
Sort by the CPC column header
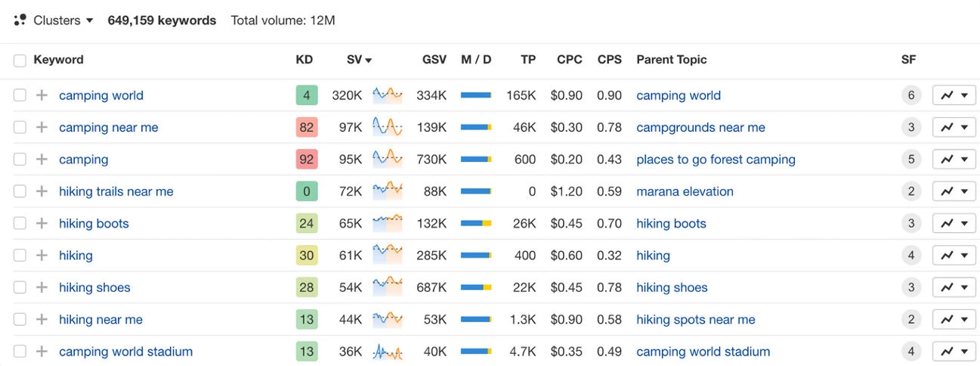click(x=570, y=60)
